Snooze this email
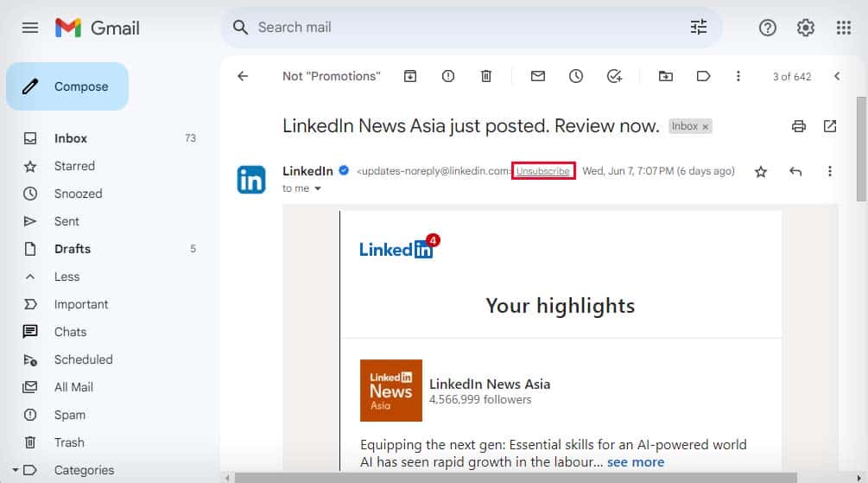The image size is (868, 483). point(576,76)
